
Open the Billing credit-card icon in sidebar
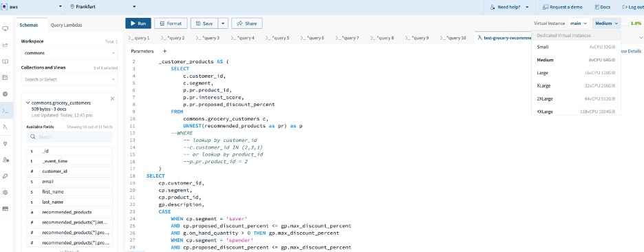click(x=6, y=209)
